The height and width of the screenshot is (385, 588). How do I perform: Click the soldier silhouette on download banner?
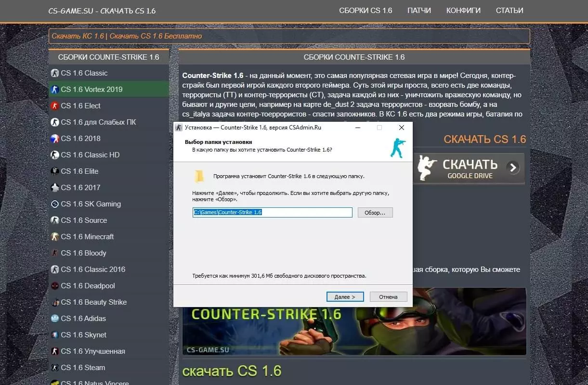[428, 167]
